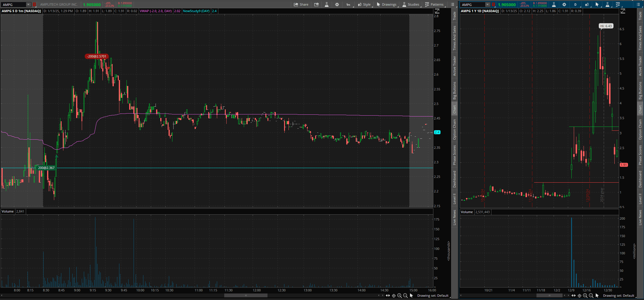Open right chart candlestick style icon
This screenshot has width=644, height=300.
[x=587, y=4]
